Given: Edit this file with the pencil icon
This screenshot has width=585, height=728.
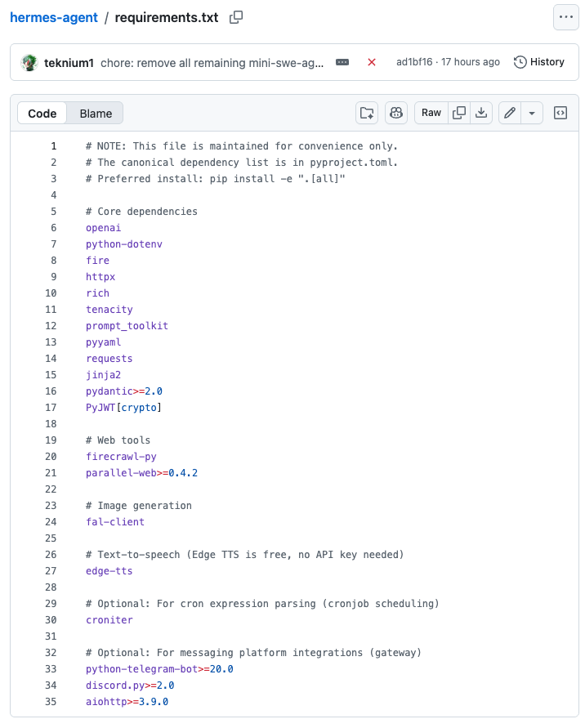Looking at the screenshot, I should [x=510, y=113].
